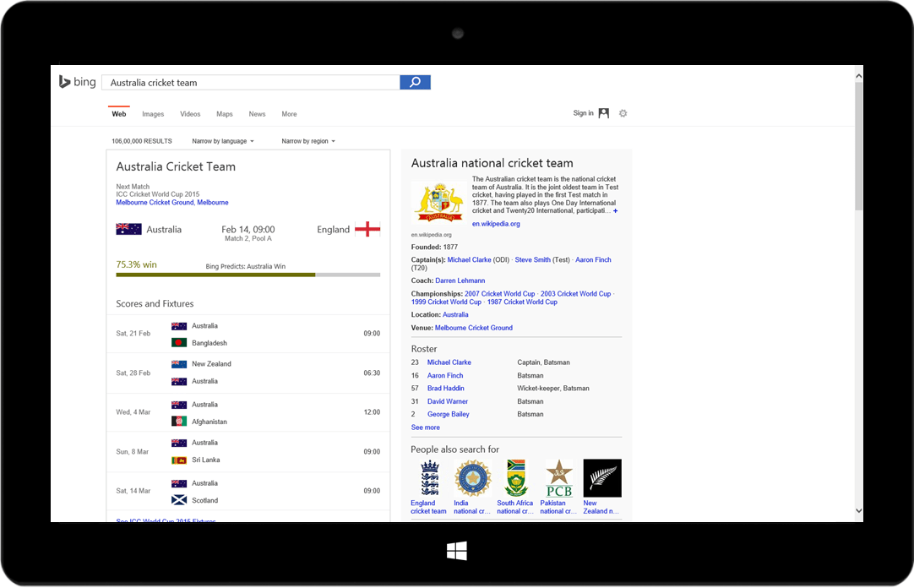Click the scrollbar up arrow
The width and height of the screenshot is (914, 588).
coord(858,76)
